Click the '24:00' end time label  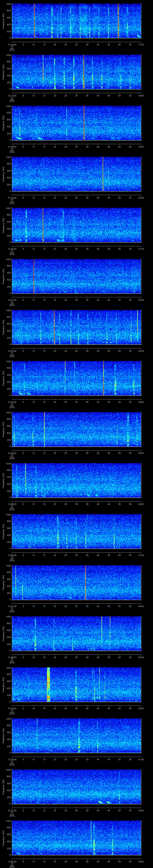141,402
